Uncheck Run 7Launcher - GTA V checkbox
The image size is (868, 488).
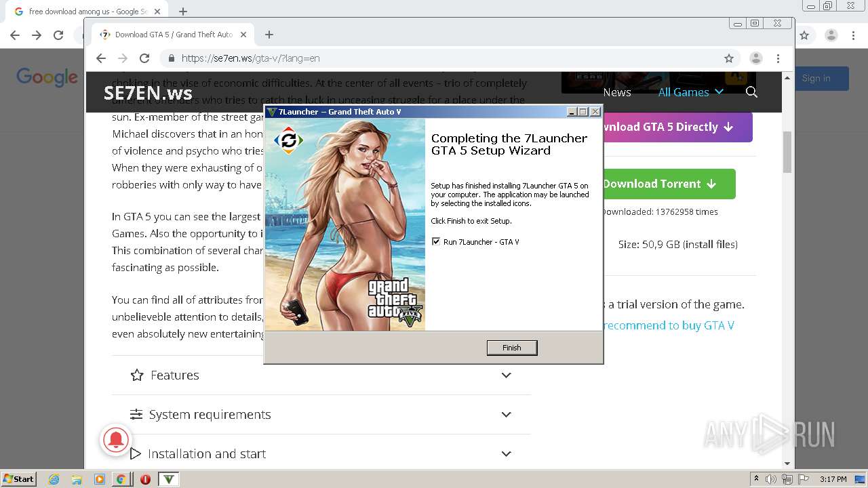pyautogui.click(x=436, y=241)
